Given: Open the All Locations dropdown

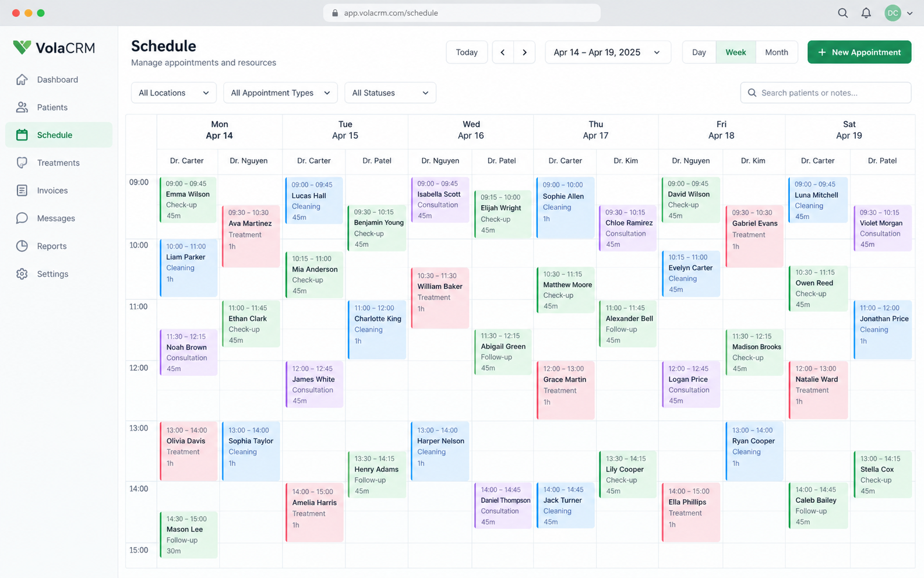Looking at the screenshot, I should tap(174, 93).
